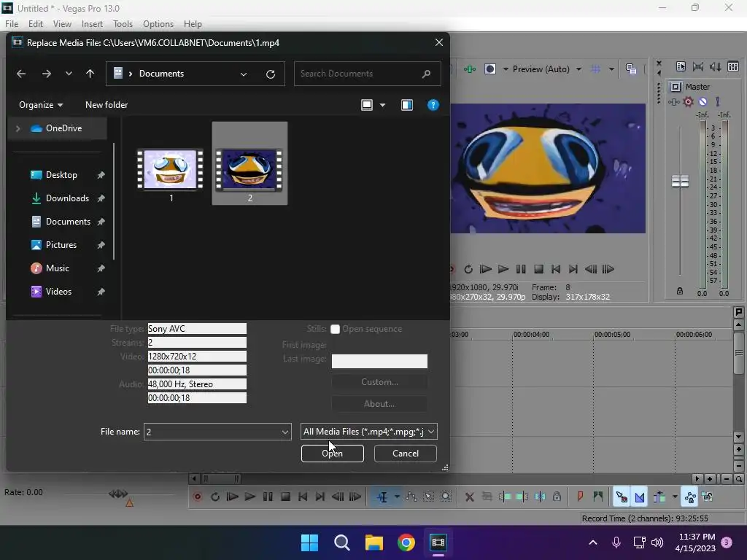Toggle Lock Envelopes to Events
The height and width of the screenshot is (560, 747).
(x=690, y=497)
